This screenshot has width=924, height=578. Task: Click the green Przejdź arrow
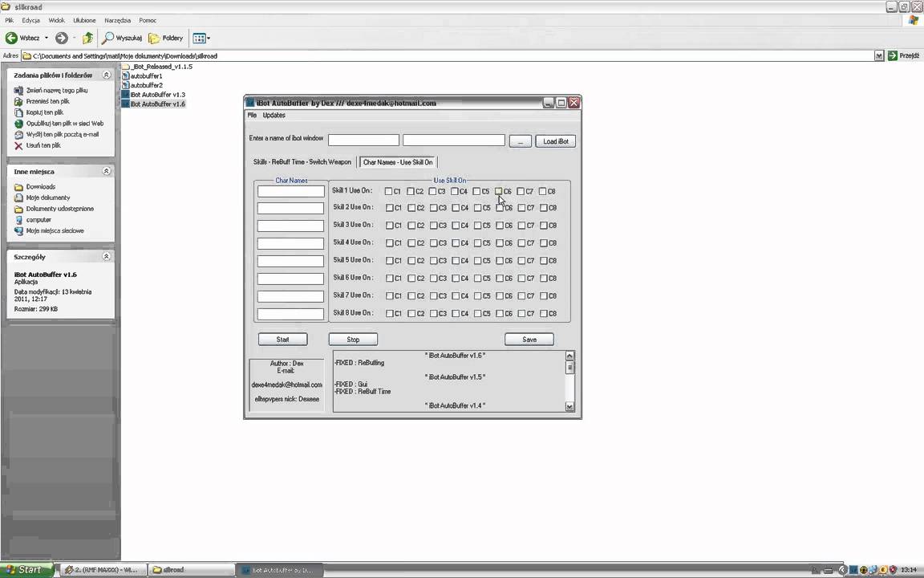(893, 55)
